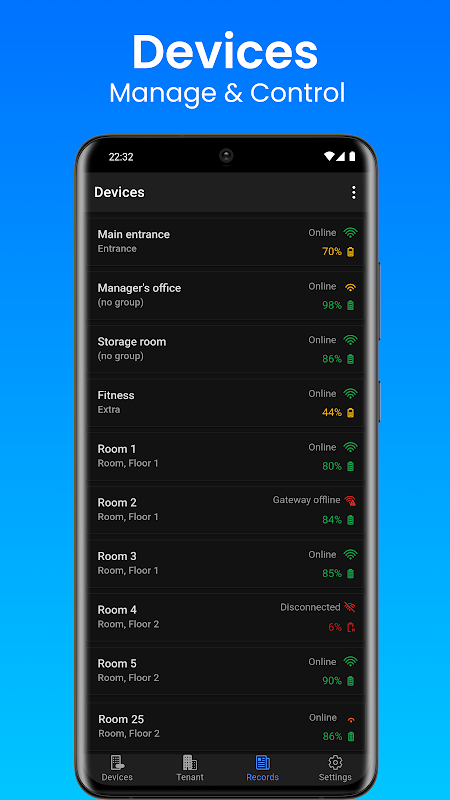Open the Tenant building icon tab
This screenshot has width=450, height=800.
(190, 763)
